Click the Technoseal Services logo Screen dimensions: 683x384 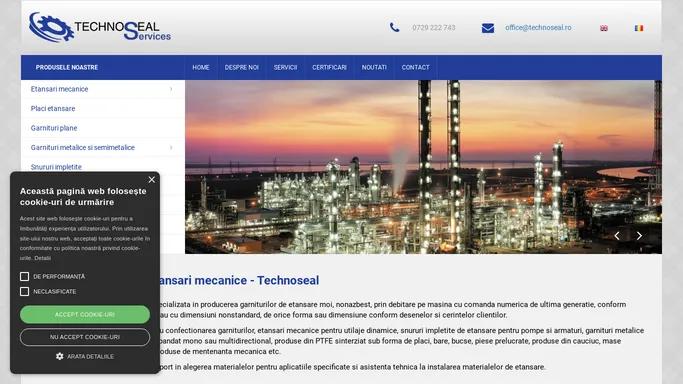(100, 27)
